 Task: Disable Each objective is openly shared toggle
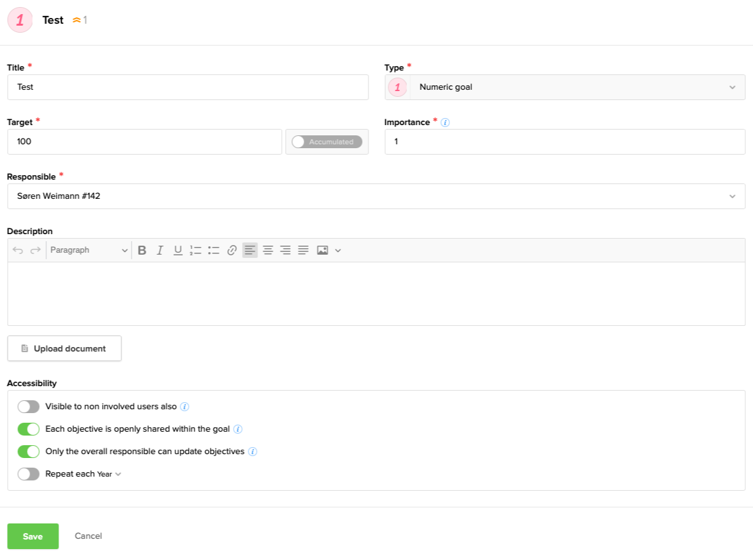coord(28,428)
